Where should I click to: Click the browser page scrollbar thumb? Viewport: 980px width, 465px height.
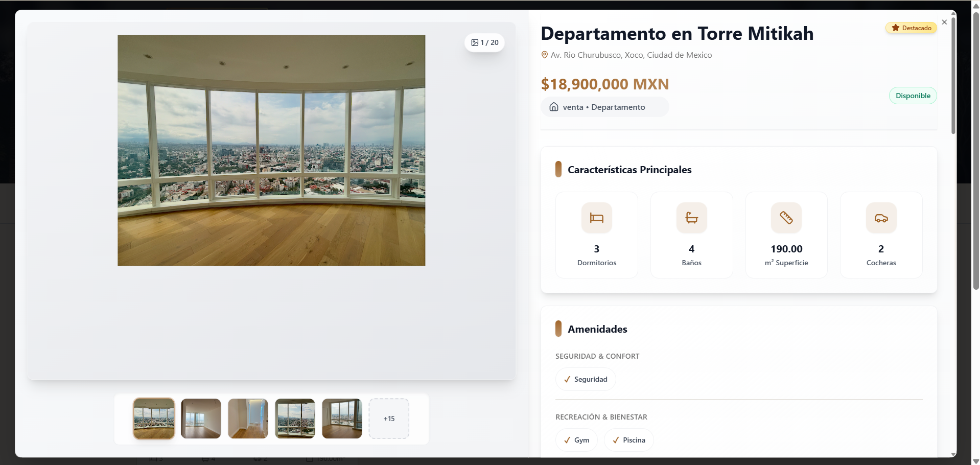pyautogui.click(x=976, y=151)
